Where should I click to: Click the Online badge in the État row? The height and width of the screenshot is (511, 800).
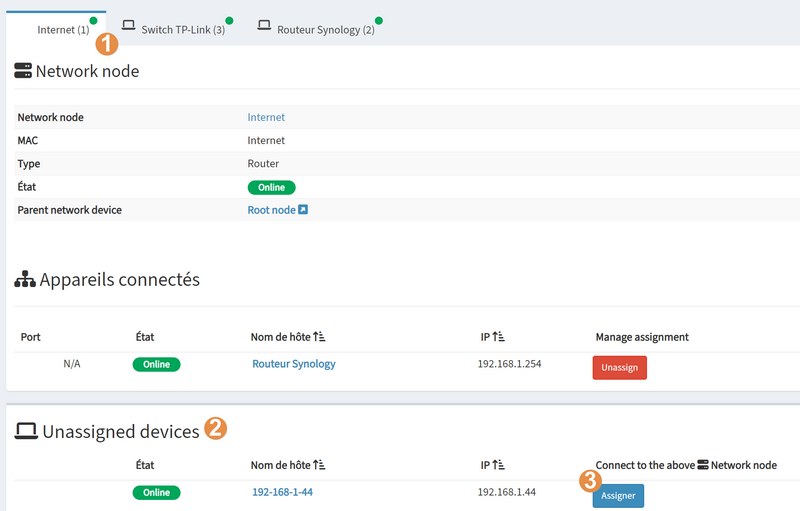(272, 187)
